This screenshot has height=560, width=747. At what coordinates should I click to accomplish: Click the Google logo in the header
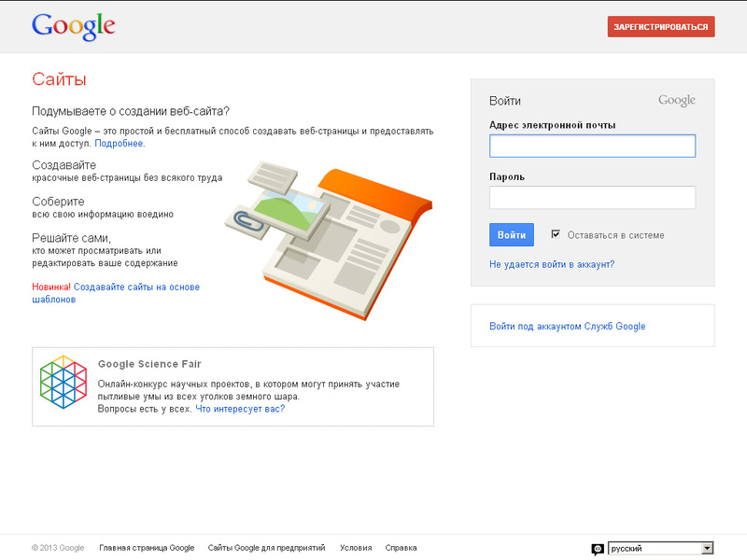pyautogui.click(x=73, y=26)
